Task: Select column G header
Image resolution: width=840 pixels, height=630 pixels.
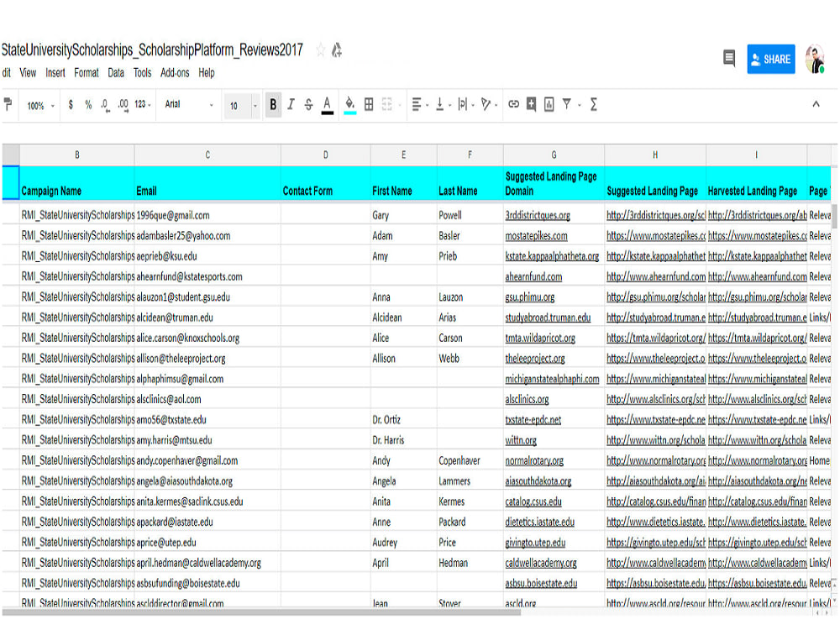Action: pos(554,155)
